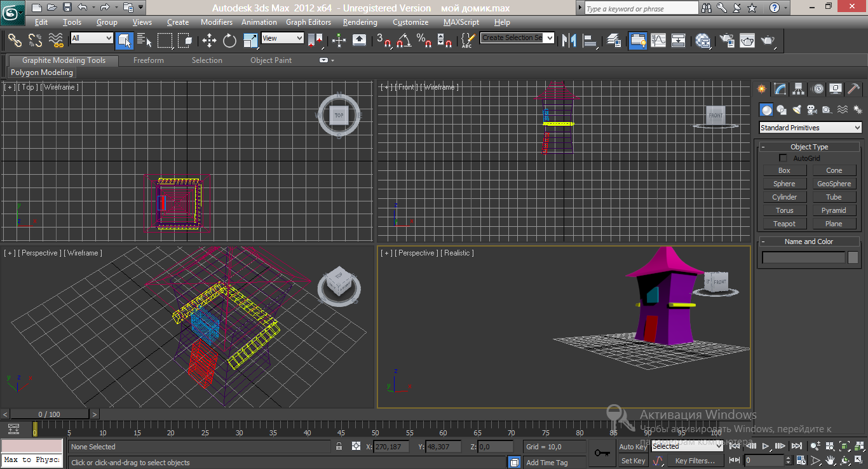This screenshot has width=868, height=469.
Task: Open Rendered Frame Window
Action: 747,41
